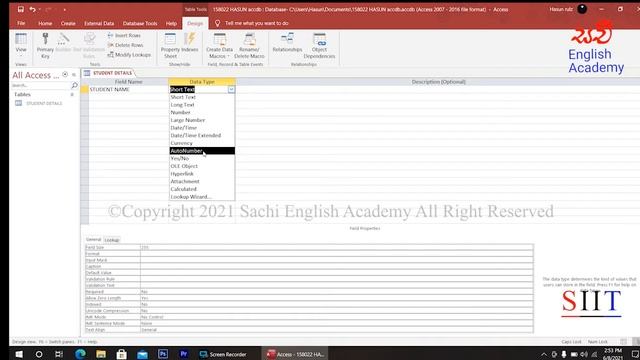Switch to External Data tab
This screenshot has width=640, height=360.
(x=99, y=23)
